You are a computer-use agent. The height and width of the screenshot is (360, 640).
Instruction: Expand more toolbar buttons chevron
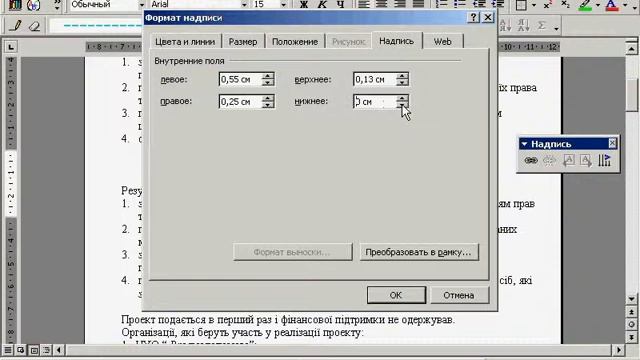(57, 4)
